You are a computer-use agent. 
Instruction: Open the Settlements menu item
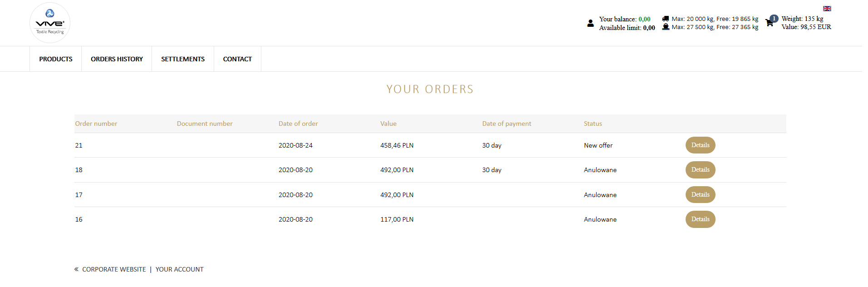(183, 59)
